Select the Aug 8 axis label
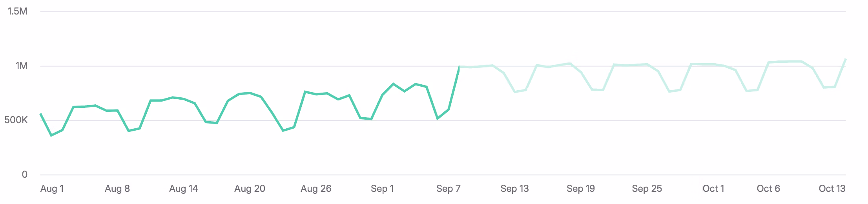Viewport: 868px width, 204px height. click(x=117, y=189)
